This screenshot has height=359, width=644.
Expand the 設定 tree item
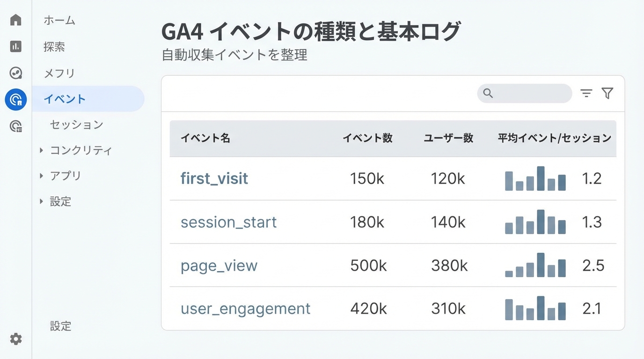pyautogui.click(x=42, y=201)
